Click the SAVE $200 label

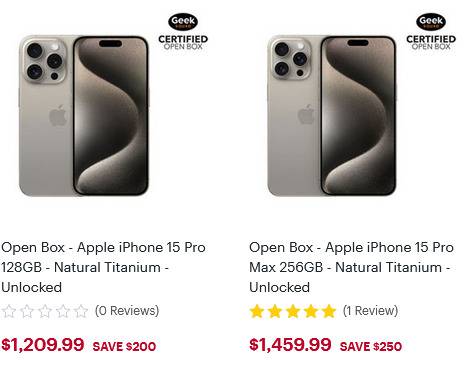click(124, 347)
